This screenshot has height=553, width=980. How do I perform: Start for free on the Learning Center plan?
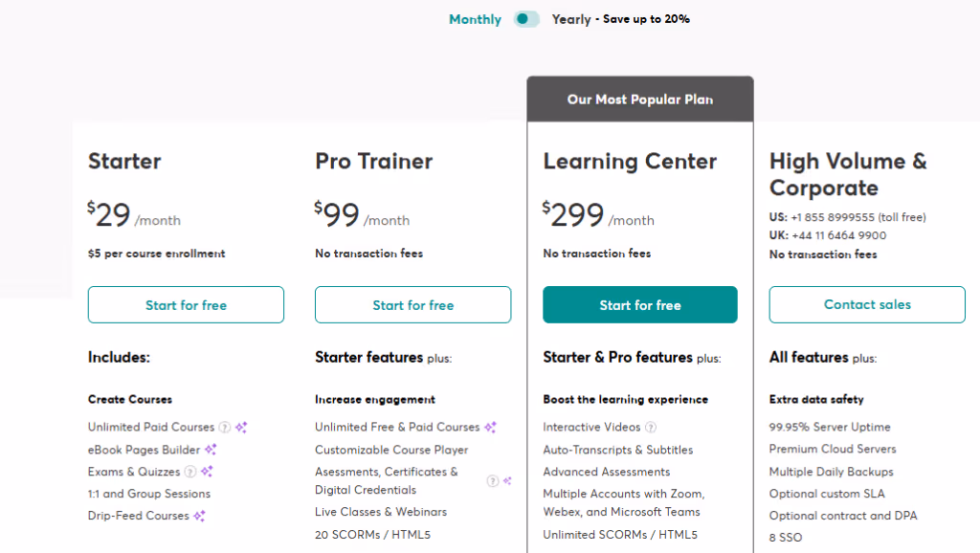pos(639,304)
